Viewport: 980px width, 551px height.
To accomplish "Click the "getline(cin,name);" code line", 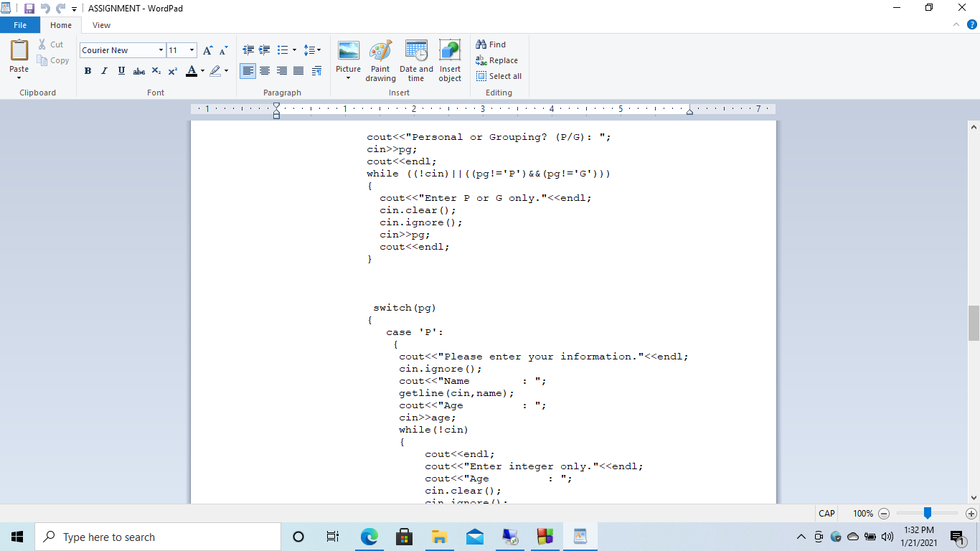I will click(457, 393).
